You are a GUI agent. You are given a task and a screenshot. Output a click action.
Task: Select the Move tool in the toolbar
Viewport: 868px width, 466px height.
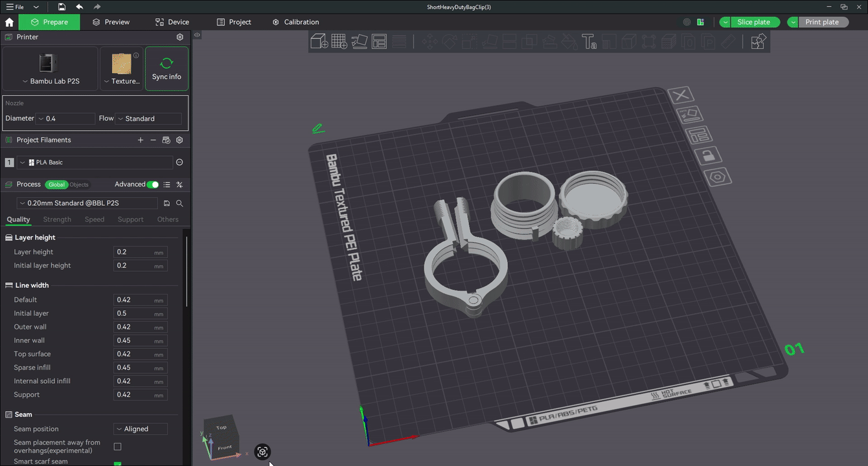[429, 41]
